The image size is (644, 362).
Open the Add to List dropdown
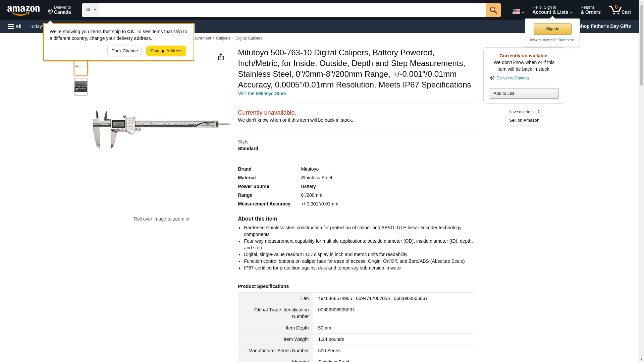(524, 93)
